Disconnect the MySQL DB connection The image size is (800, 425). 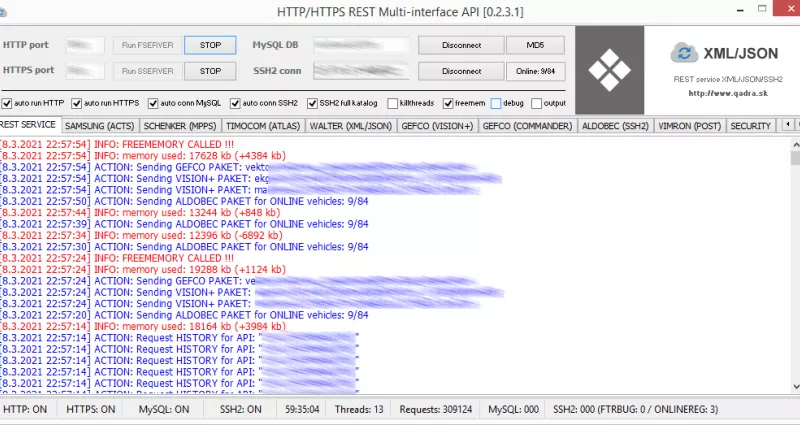coord(461,45)
